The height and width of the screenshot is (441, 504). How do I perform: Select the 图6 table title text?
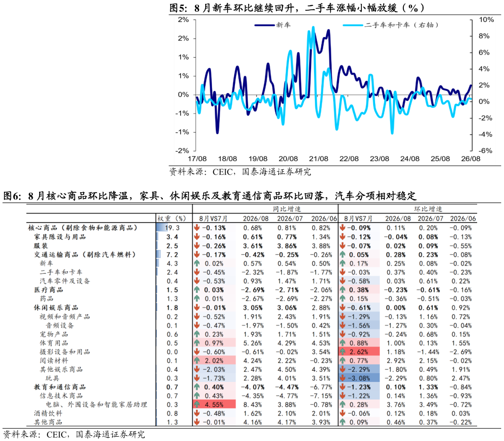coord(210,196)
